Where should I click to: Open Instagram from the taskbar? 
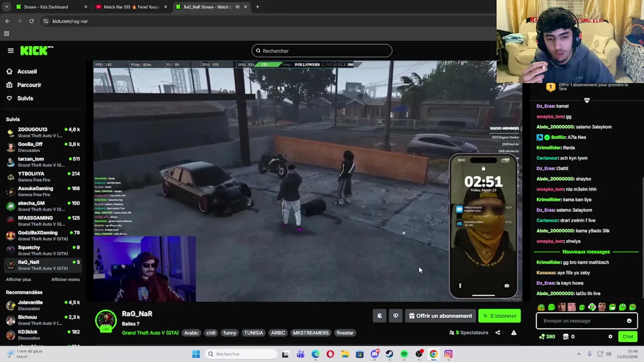point(448,354)
